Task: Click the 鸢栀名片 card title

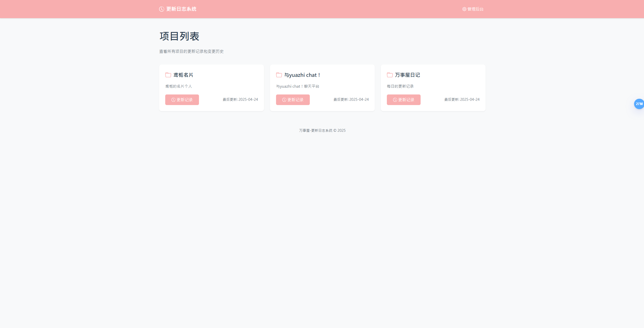Action: click(x=183, y=75)
